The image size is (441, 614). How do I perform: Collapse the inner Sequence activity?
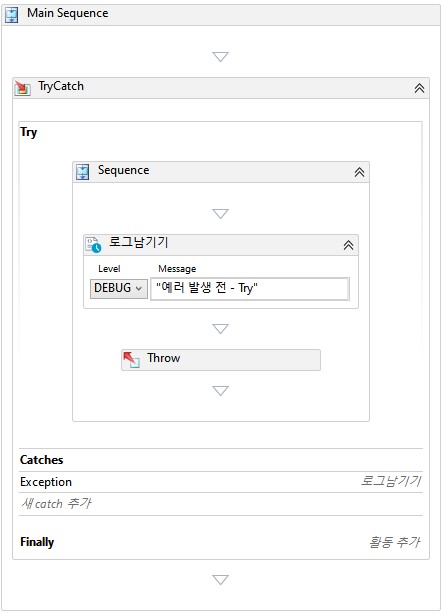coord(359,172)
